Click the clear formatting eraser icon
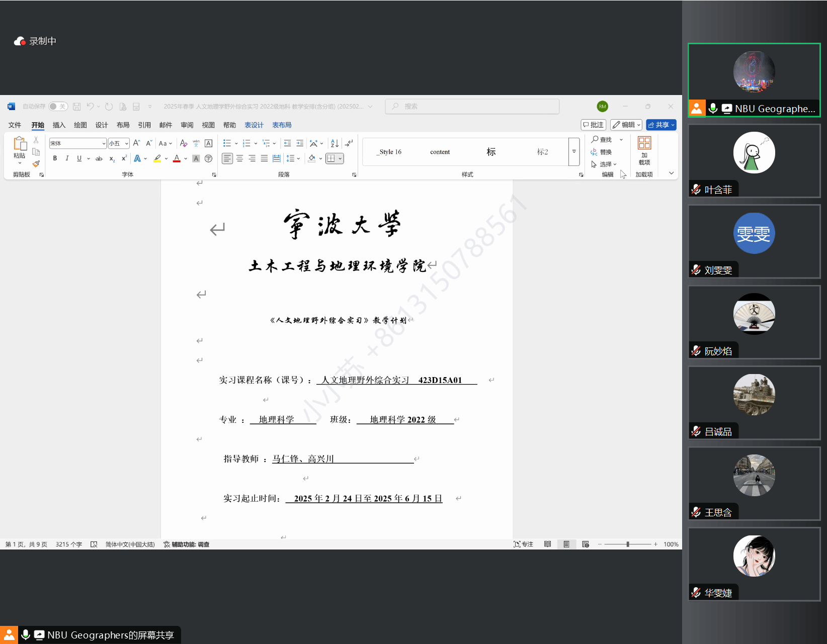The image size is (827, 644). click(184, 143)
